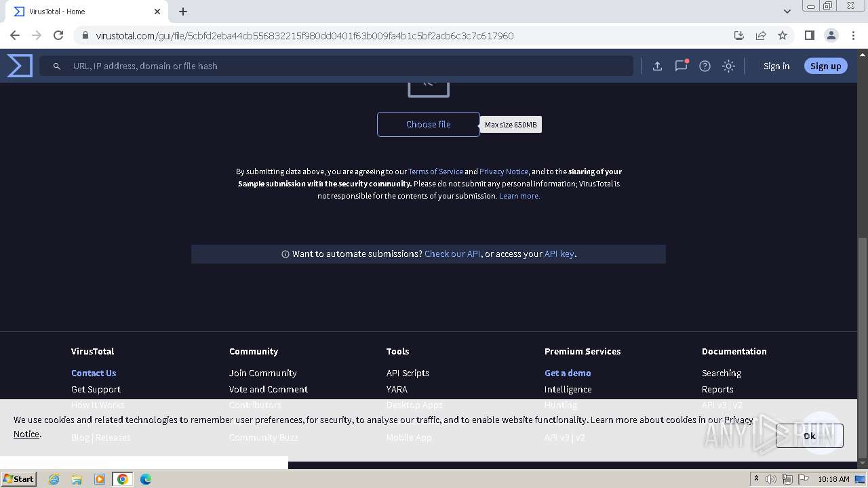Open the Chrome profile avatar icon
868x488 pixels.
click(x=831, y=35)
